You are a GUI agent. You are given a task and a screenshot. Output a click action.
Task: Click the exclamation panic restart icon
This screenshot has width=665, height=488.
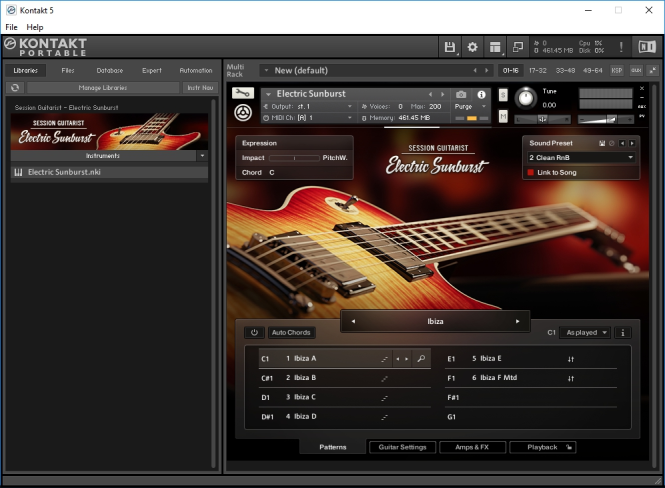(621, 47)
